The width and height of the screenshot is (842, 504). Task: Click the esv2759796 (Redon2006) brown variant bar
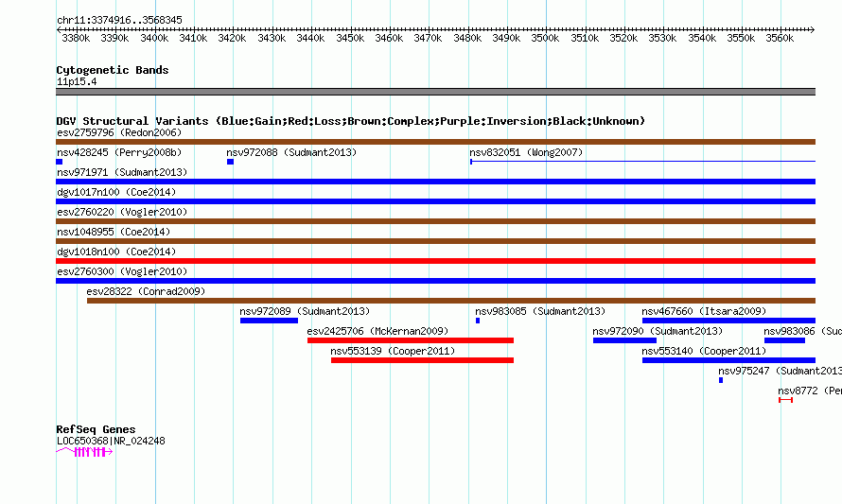pyautogui.click(x=435, y=142)
